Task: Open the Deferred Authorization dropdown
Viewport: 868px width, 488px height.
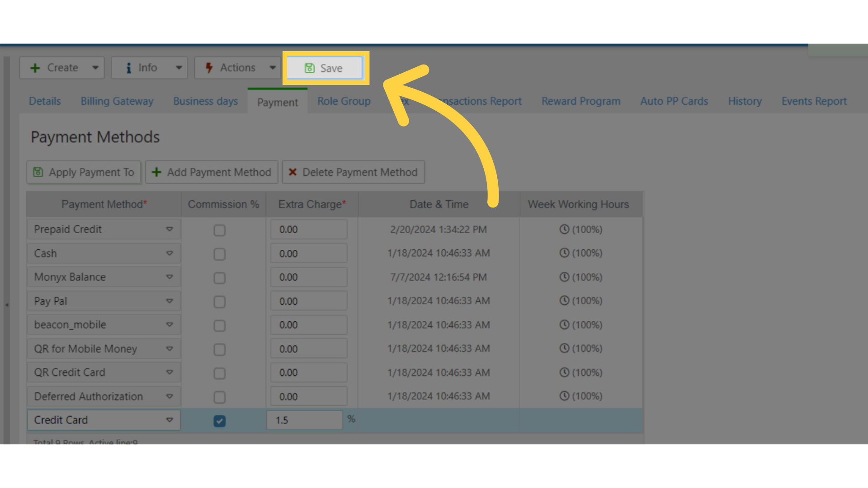Action: click(170, 396)
